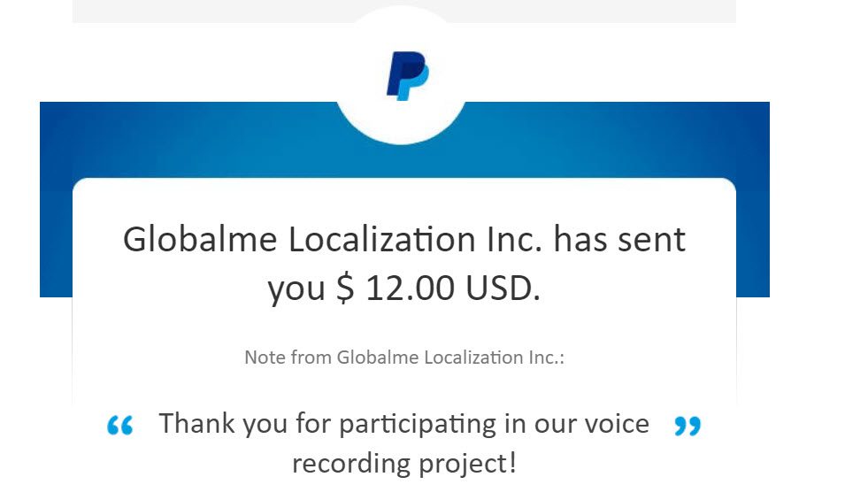The width and height of the screenshot is (868, 500).
Task: Select the words 'has sent' in heading
Action: coord(619,240)
